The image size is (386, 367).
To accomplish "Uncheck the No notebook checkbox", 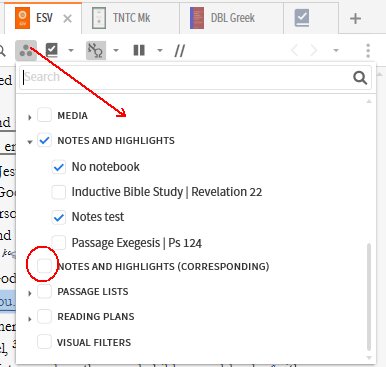I will tap(59, 167).
